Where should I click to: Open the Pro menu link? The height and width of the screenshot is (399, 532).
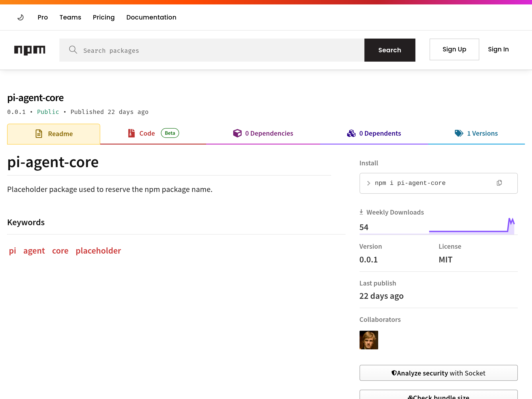tap(43, 17)
